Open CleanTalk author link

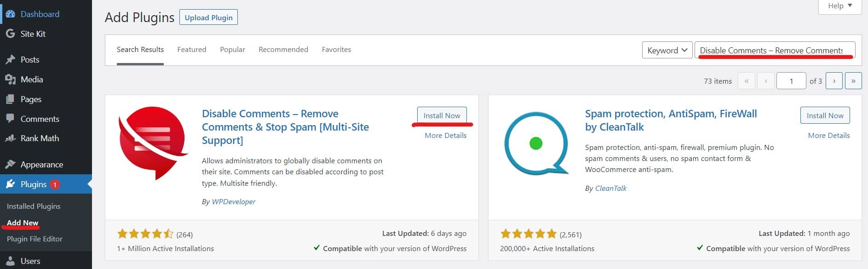click(610, 189)
